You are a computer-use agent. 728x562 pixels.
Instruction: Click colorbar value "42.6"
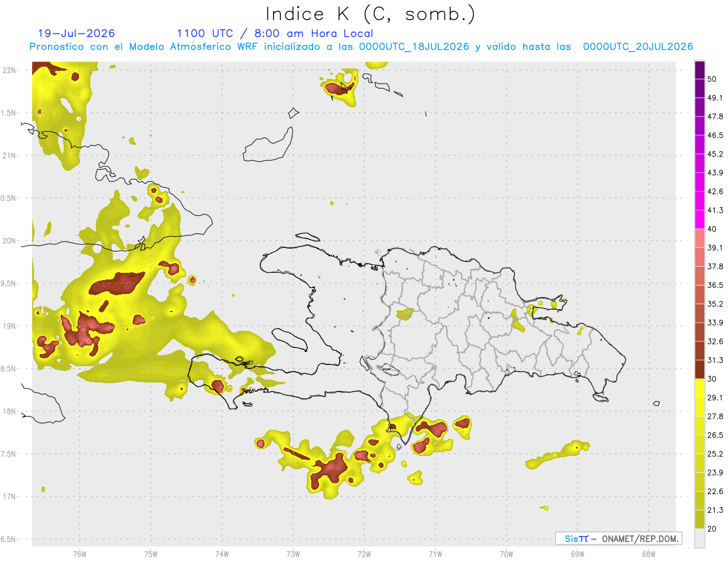(716, 192)
